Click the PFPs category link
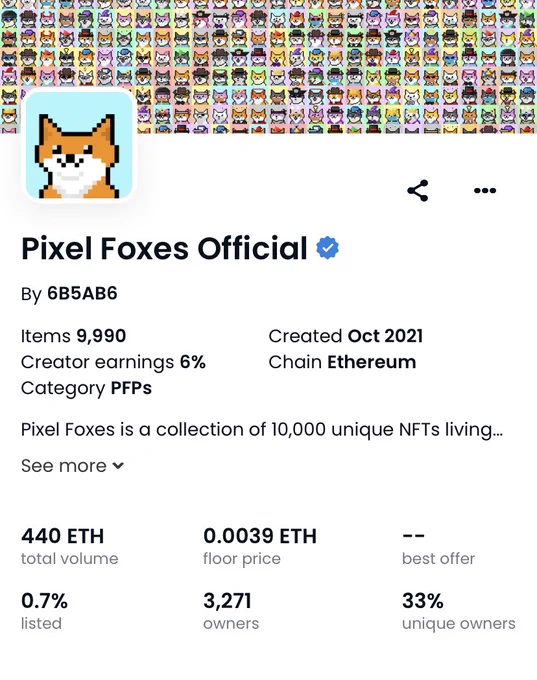This screenshot has height=680, width=537. click(131, 388)
